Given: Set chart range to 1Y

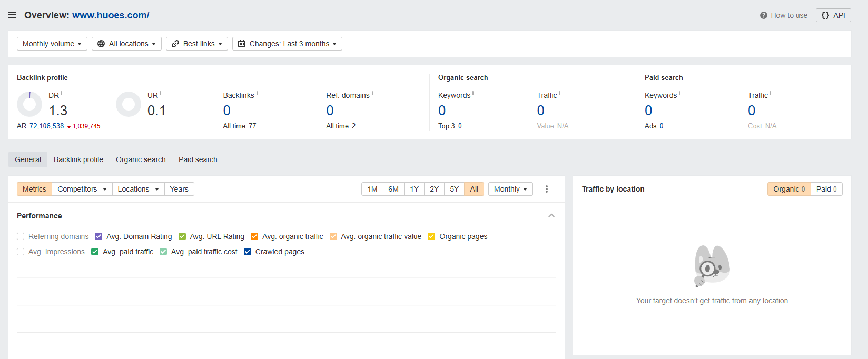Looking at the screenshot, I should [x=415, y=189].
